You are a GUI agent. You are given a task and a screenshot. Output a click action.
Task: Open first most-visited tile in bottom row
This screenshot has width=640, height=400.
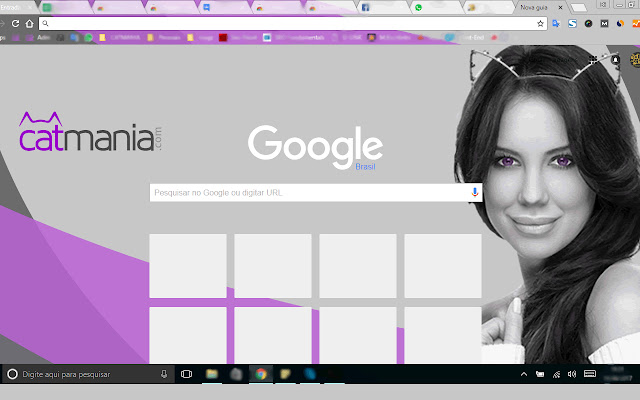coord(188,335)
